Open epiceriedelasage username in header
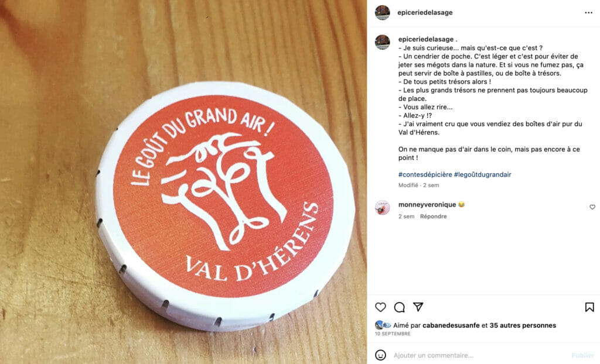600x364 pixels. 425,13
